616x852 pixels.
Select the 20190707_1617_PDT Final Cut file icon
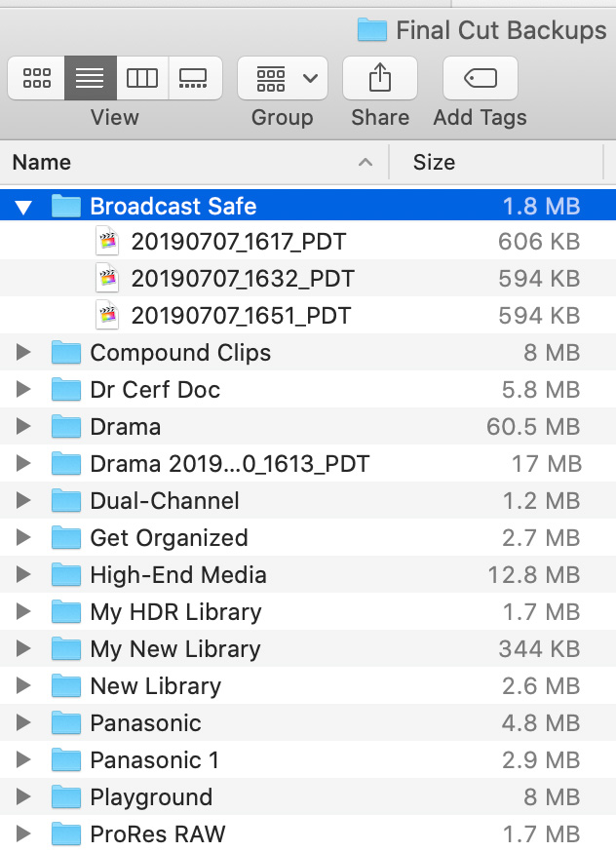tap(107, 241)
